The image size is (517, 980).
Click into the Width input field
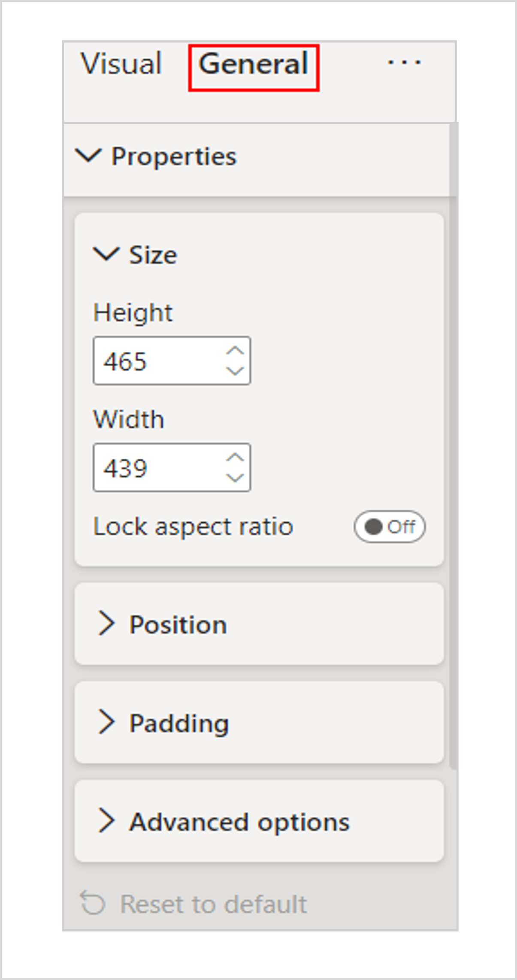coord(159,467)
